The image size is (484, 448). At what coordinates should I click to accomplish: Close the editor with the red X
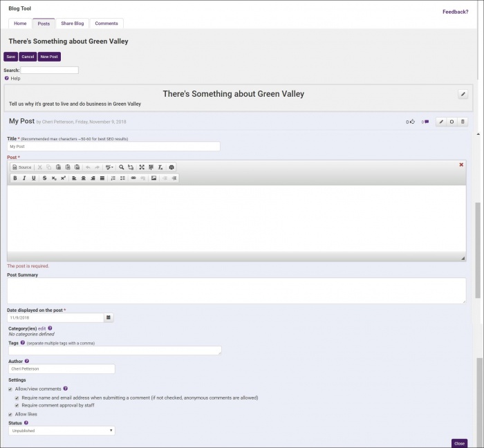pos(461,165)
